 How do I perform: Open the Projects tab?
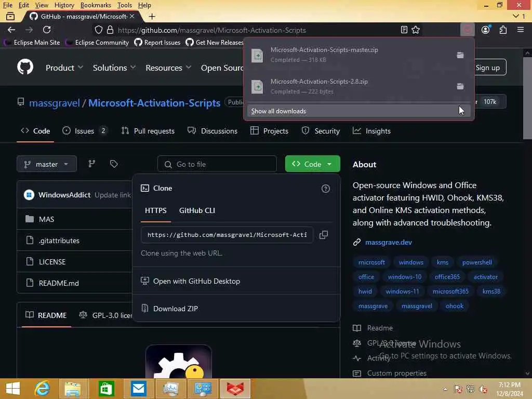[x=270, y=131]
